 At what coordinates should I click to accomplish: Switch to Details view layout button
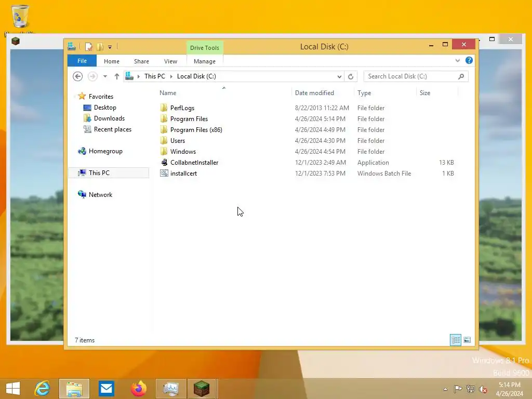pos(455,340)
